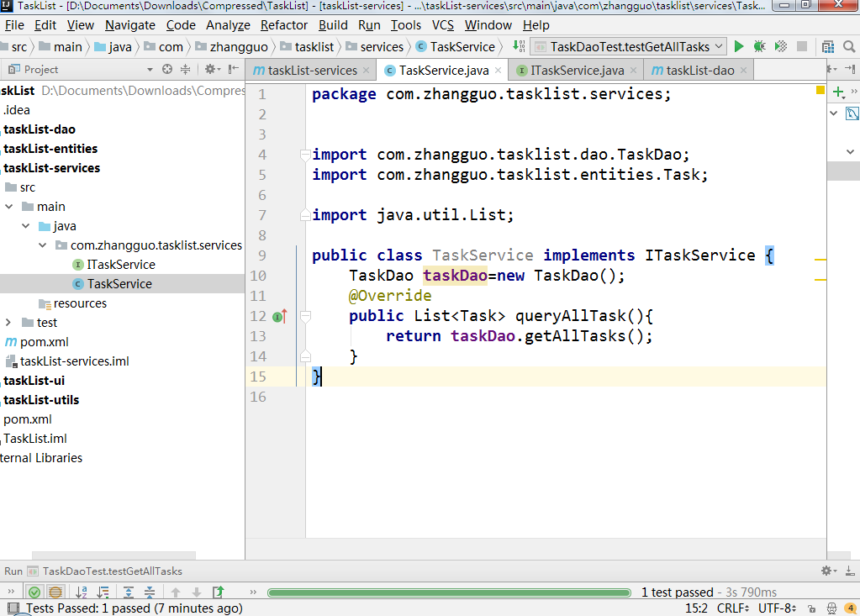Change the CRLF line separator

click(x=733, y=608)
